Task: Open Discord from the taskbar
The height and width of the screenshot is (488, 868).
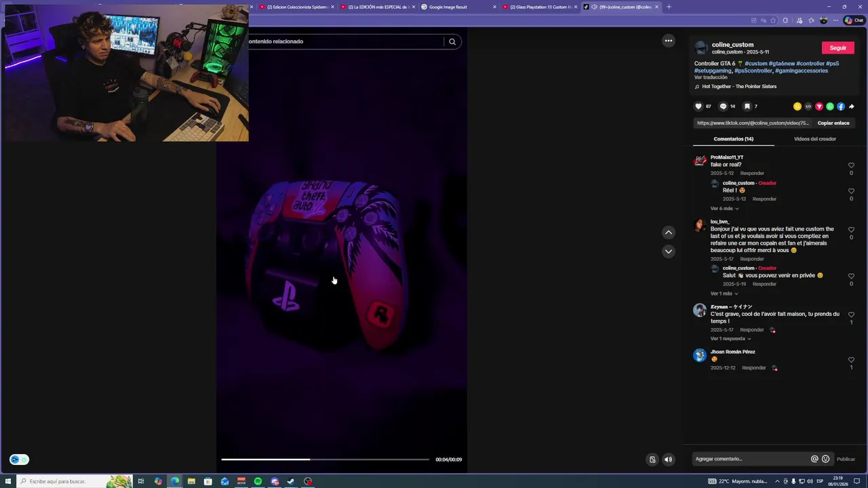Action: tap(275, 481)
